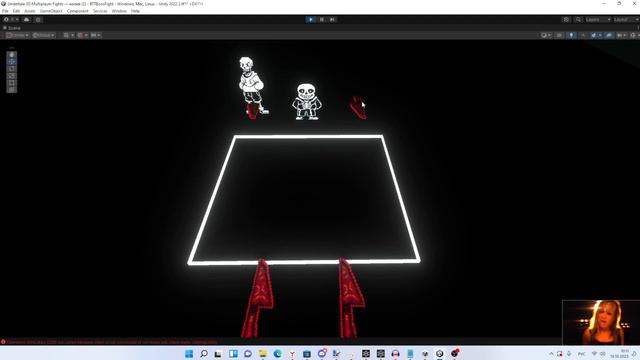Open the tool handle Center/Pivot dropdown
640x360 pixels.
tap(18, 35)
